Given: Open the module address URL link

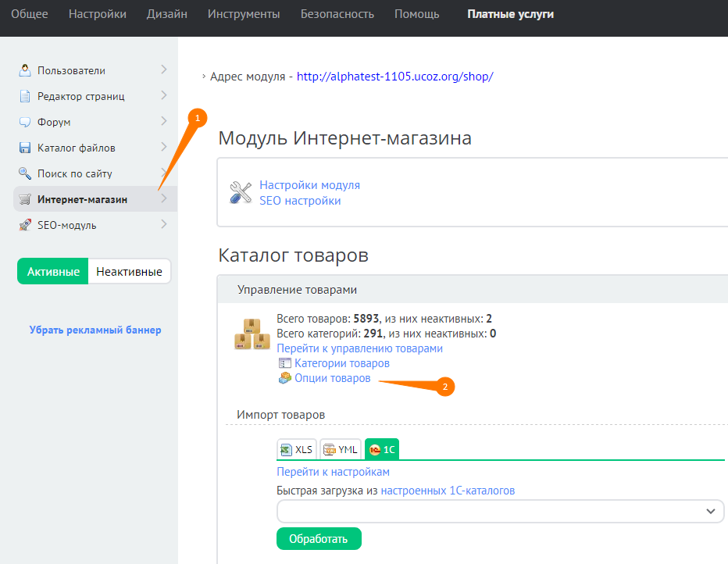Looking at the screenshot, I should point(394,77).
